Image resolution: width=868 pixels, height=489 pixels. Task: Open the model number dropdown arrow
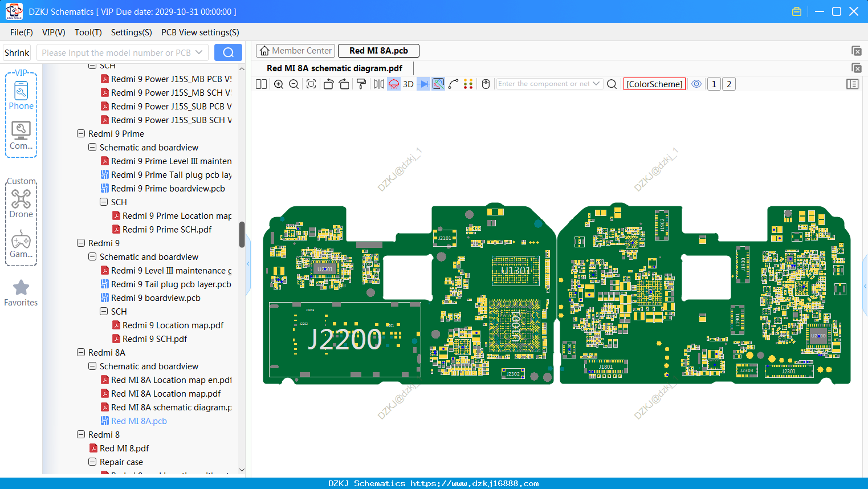click(x=199, y=52)
